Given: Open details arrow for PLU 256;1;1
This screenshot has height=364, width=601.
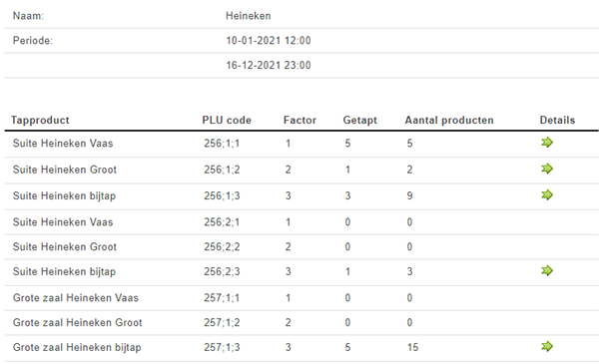Looking at the screenshot, I should [x=547, y=143].
